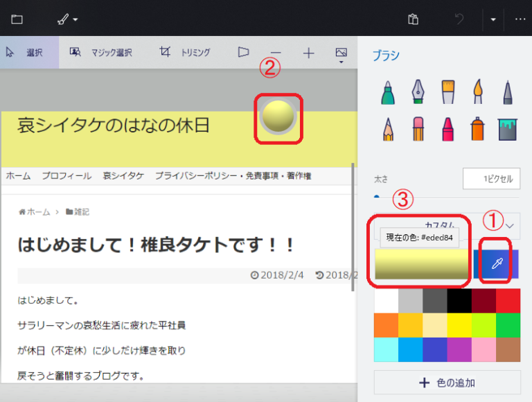The image size is (532, 402).
Task: Choose the Oil brush tool
Action: [x=448, y=91]
